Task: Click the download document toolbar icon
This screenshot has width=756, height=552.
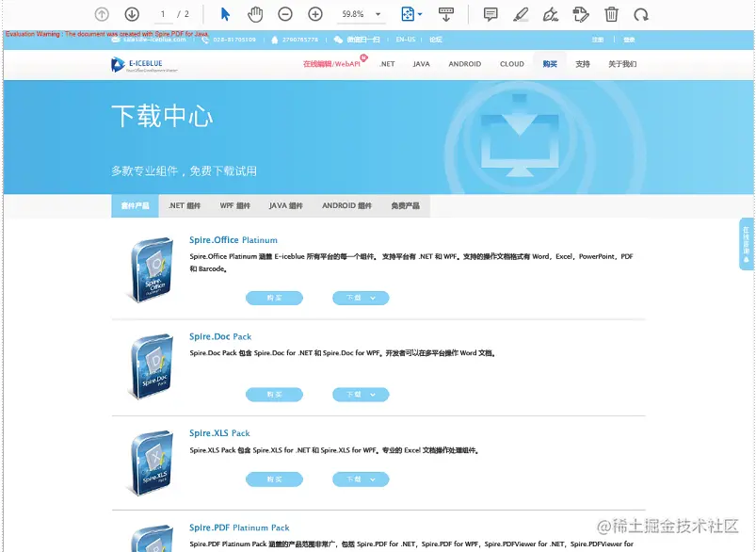Action: [446, 14]
